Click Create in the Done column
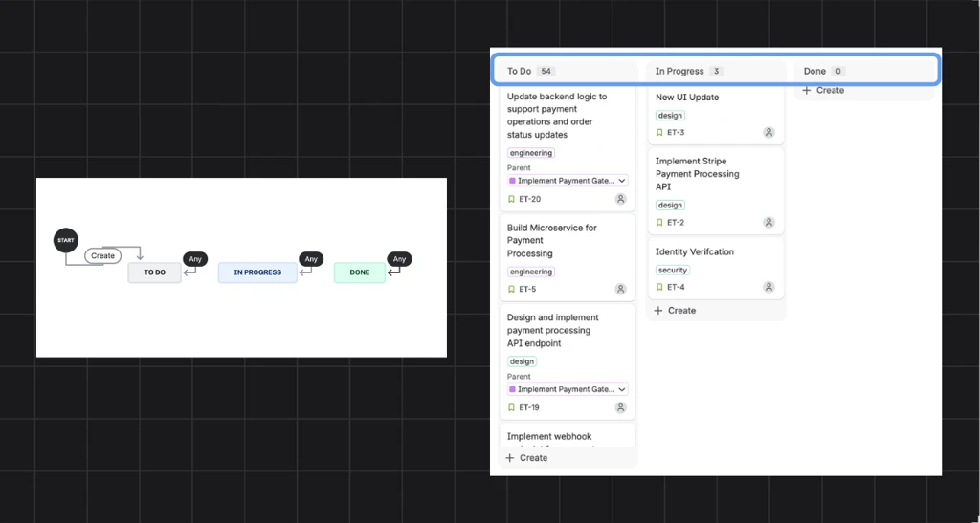 point(823,90)
